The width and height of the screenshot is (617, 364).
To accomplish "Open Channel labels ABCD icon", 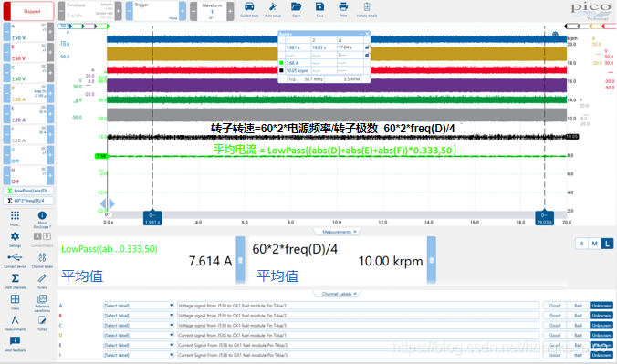I will 42,260.
